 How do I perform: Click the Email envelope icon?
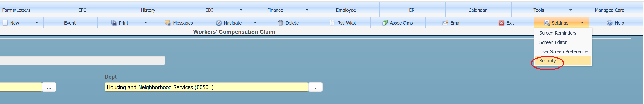click(445, 23)
